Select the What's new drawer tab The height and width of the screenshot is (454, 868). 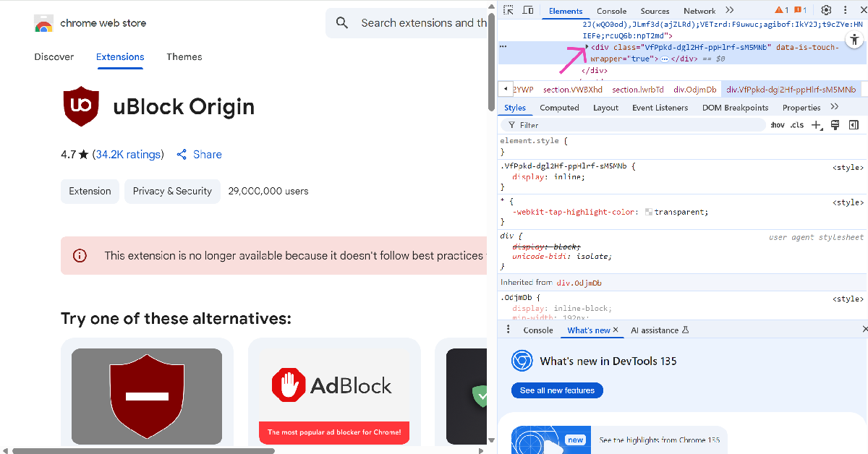pyautogui.click(x=588, y=330)
